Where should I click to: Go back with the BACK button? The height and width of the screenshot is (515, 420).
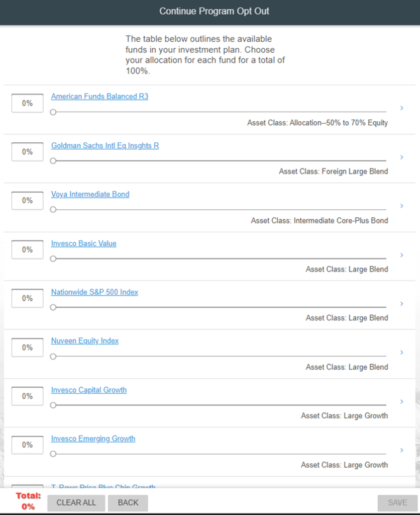coord(128,503)
